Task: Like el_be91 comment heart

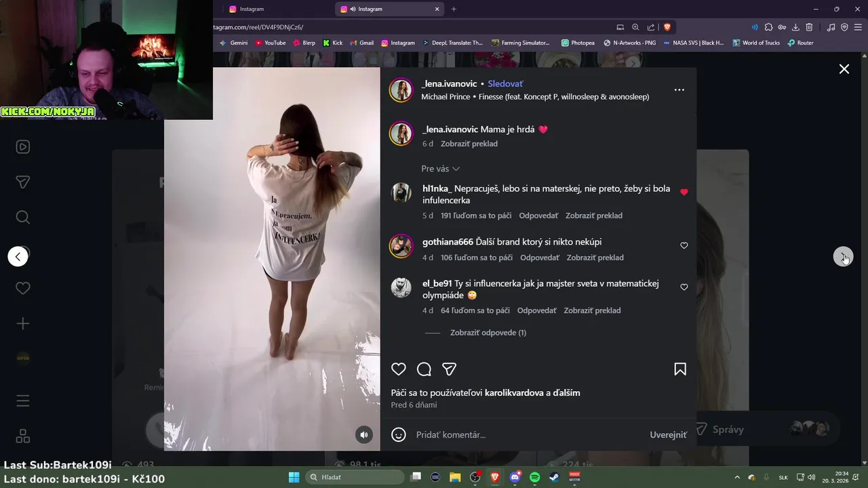Action: (x=684, y=287)
